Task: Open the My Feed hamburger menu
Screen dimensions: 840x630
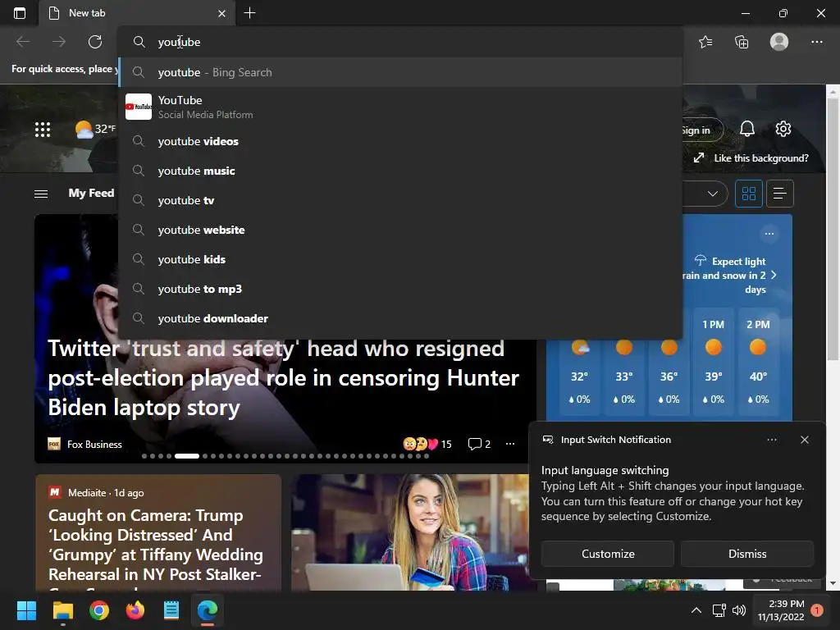Action: (x=41, y=194)
